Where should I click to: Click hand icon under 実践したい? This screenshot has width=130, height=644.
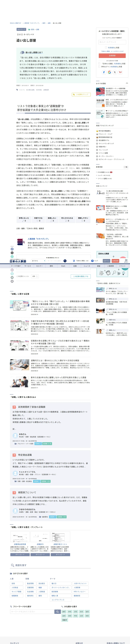51,221
